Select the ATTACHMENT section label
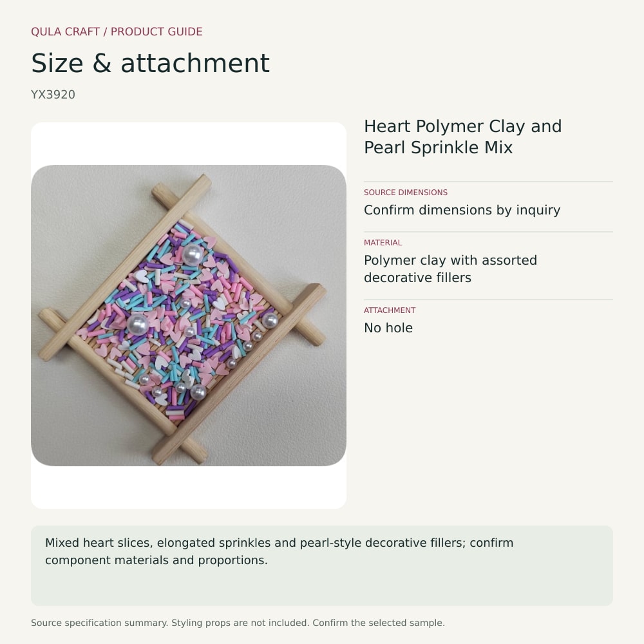This screenshot has height=644, width=644. coord(390,310)
